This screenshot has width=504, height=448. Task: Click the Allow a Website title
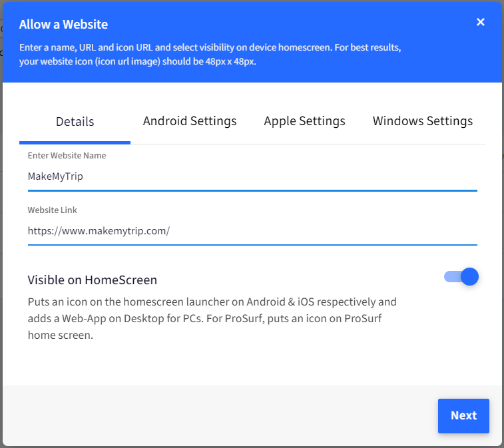[x=63, y=25]
